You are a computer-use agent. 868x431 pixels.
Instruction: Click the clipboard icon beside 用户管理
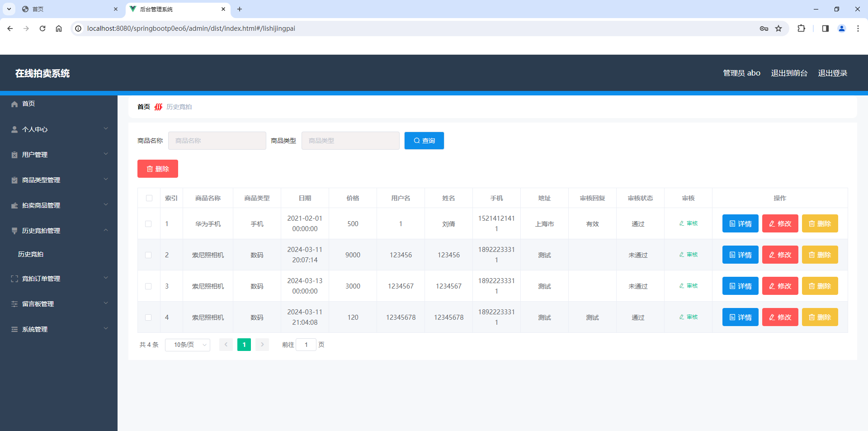click(x=14, y=155)
